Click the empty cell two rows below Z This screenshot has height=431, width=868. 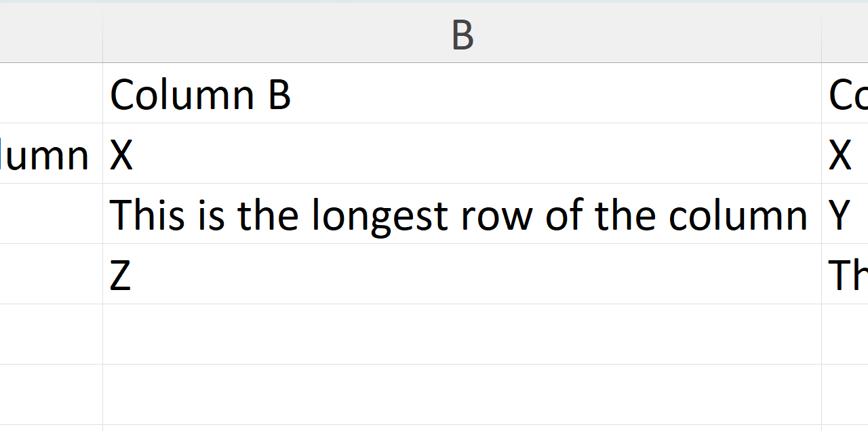coord(462,394)
